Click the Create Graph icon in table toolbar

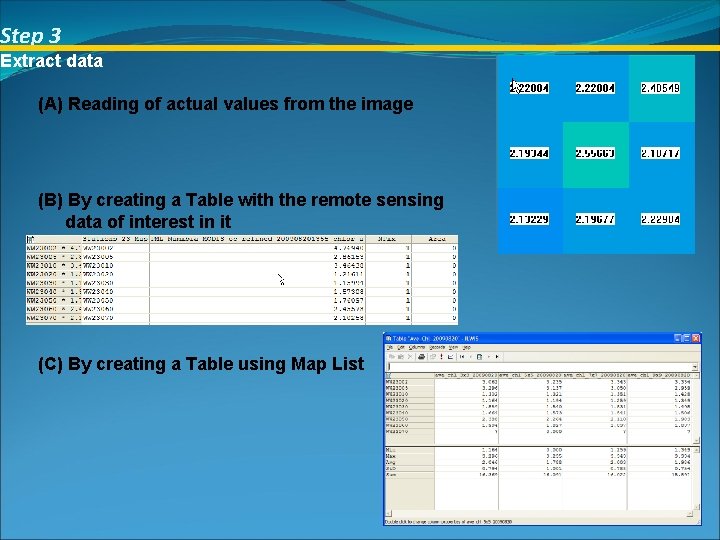(x=450, y=357)
